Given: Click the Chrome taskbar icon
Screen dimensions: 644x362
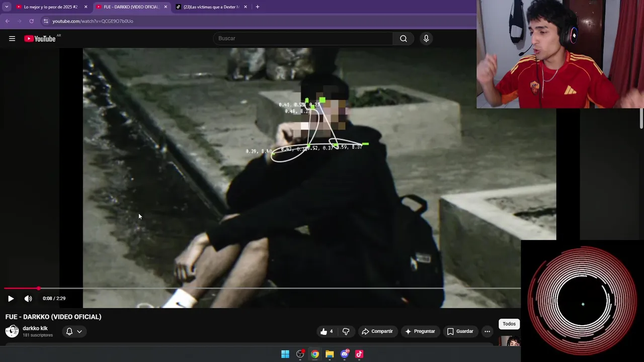Looking at the screenshot, I should coord(315,354).
